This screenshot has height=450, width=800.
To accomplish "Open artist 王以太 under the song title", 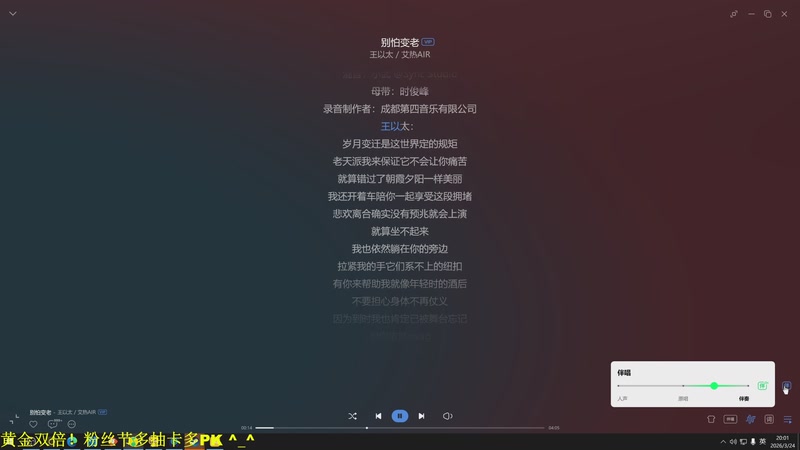I will click(x=381, y=55).
